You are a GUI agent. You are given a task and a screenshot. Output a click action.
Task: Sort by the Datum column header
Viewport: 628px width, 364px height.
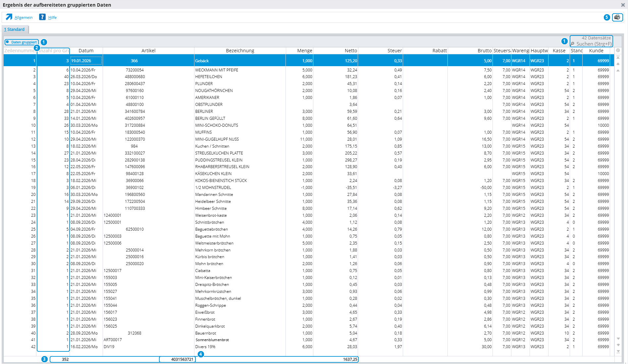[x=86, y=51]
